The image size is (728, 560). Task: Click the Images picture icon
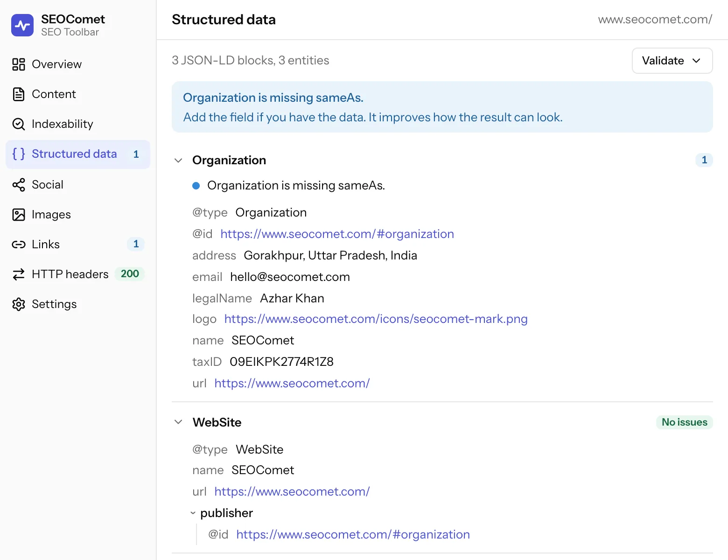[x=19, y=215]
